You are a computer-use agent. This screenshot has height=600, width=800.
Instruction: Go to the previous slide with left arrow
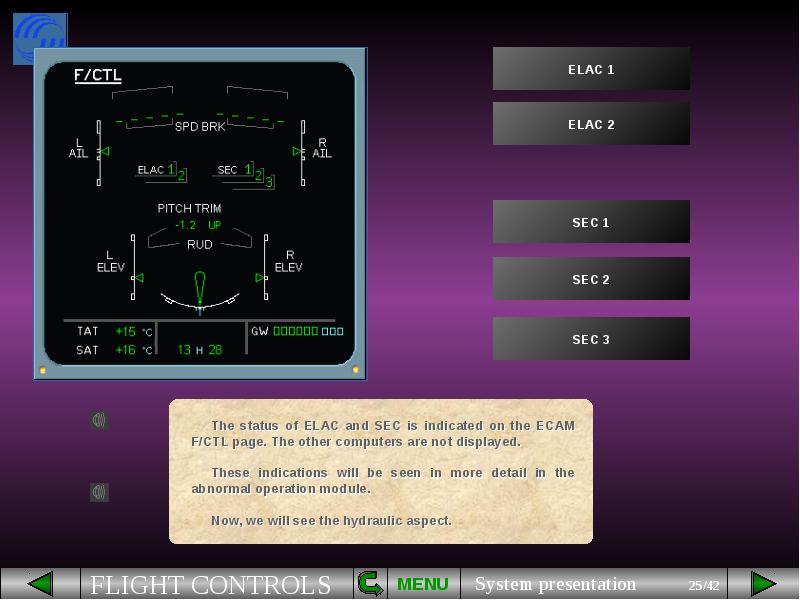pyautogui.click(x=40, y=584)
